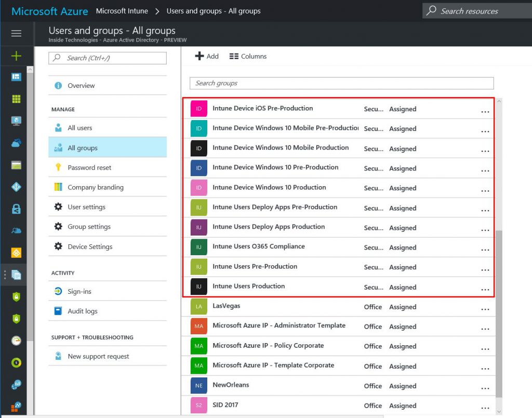Click the Deploy Apps Production purple avatar

pyautogui.click(x=199, y=228)
